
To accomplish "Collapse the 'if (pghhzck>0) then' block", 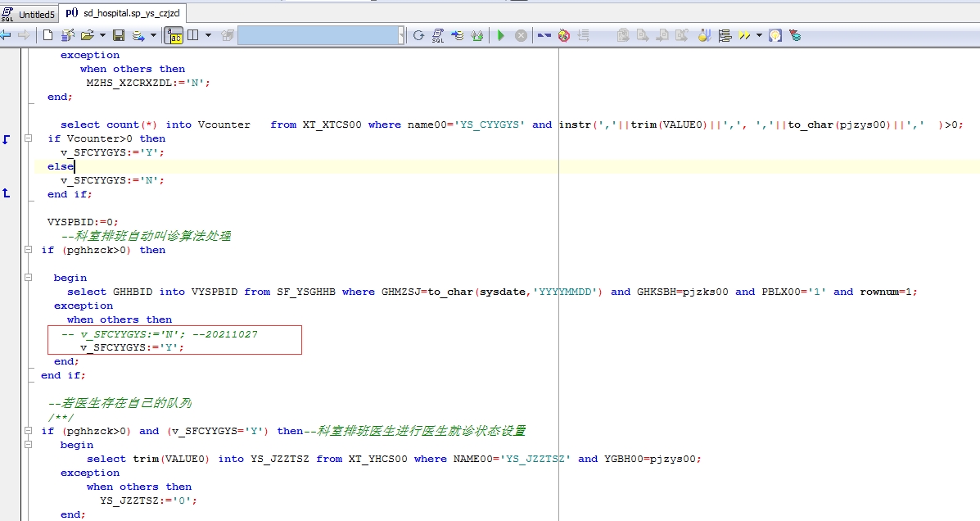I will tap(28, 250).
